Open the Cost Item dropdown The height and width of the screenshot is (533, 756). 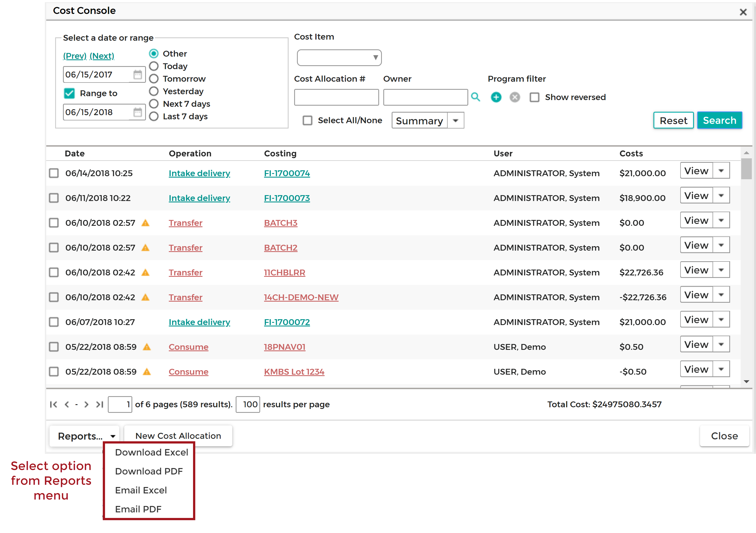(x=339, y=58)
